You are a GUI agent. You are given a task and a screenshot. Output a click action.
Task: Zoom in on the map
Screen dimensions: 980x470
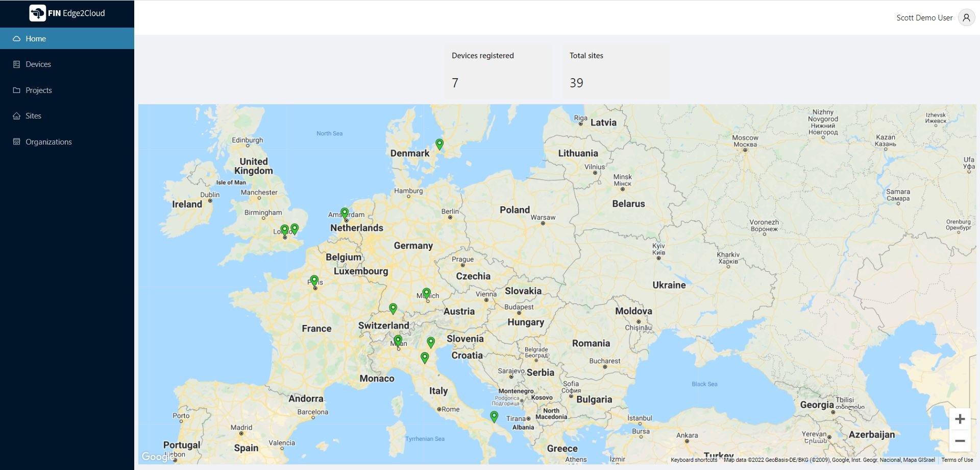960,419
